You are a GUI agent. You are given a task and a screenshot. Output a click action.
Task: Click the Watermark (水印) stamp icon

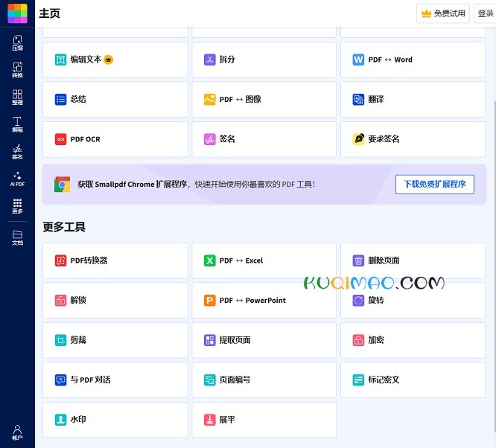(x=60, y=420)
